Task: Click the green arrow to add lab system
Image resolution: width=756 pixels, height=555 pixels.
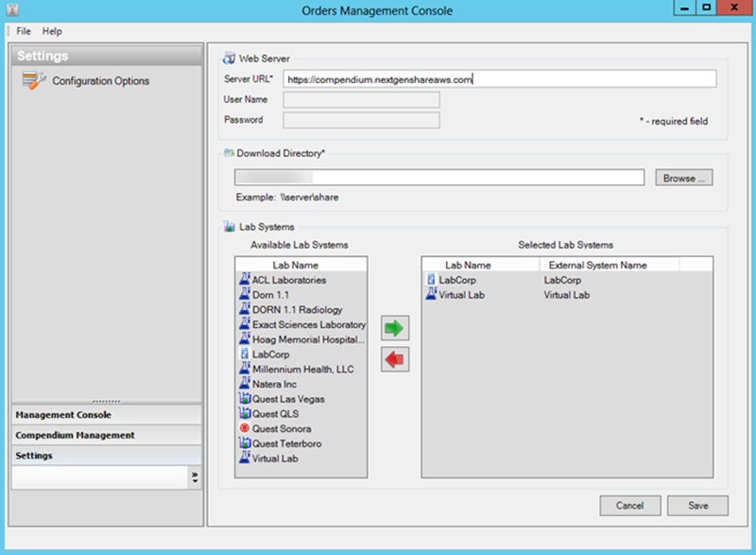Action: click(x=395, y=328)
